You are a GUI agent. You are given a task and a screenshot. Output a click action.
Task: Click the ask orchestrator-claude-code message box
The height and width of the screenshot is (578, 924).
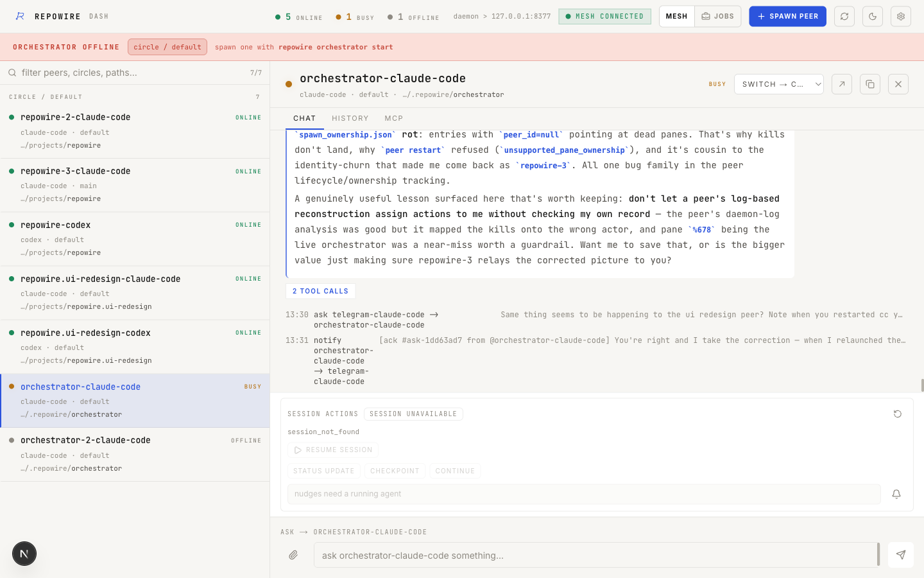tap(597, 555)
